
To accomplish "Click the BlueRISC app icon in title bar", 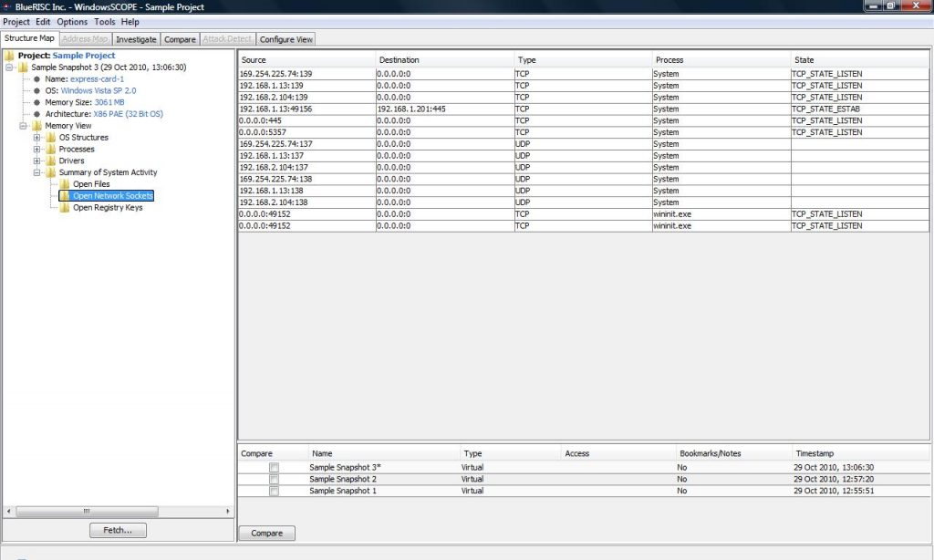I will pyautogui.click(x=7, y=6).
